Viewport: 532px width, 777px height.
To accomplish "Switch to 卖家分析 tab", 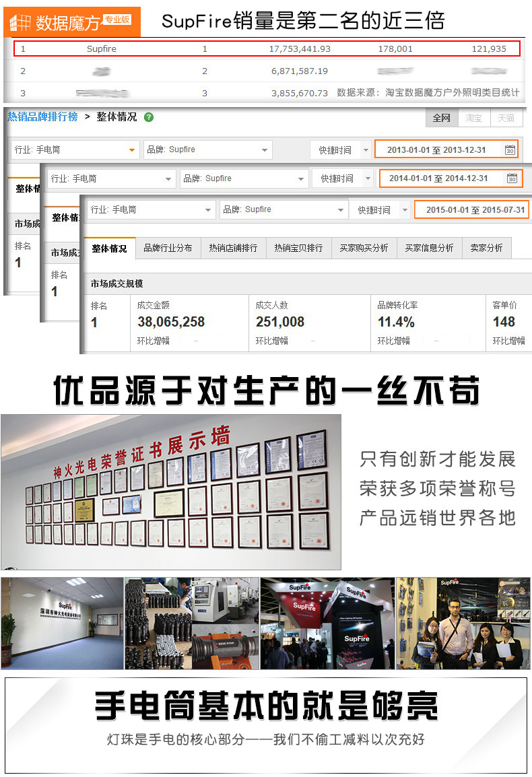I will pyautogui.click(x=486, y=248).
